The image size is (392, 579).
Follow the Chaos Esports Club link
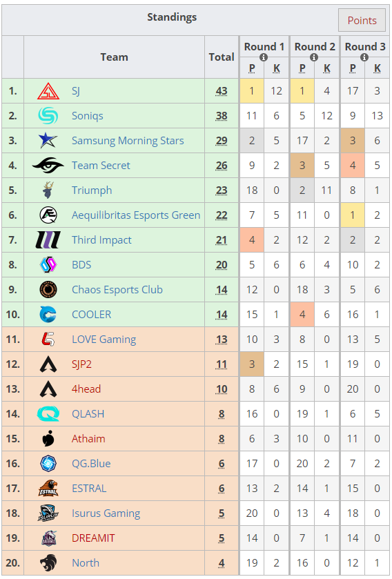[117, 290]
